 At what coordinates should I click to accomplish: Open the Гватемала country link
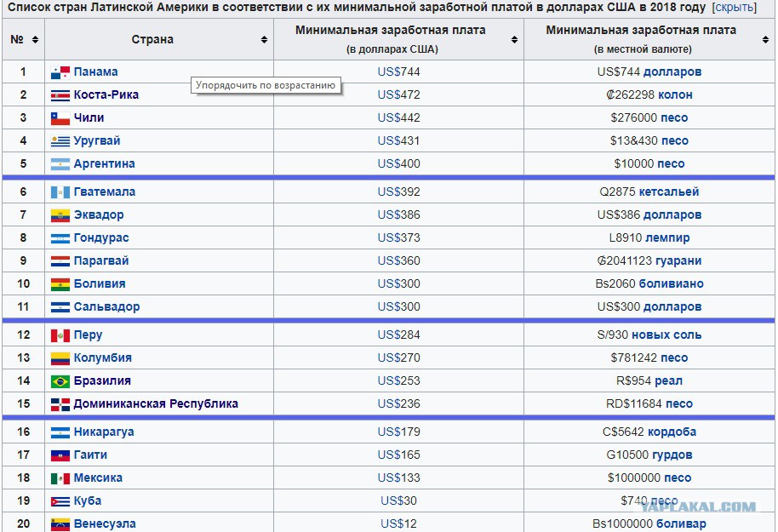(x=105, y=192)
